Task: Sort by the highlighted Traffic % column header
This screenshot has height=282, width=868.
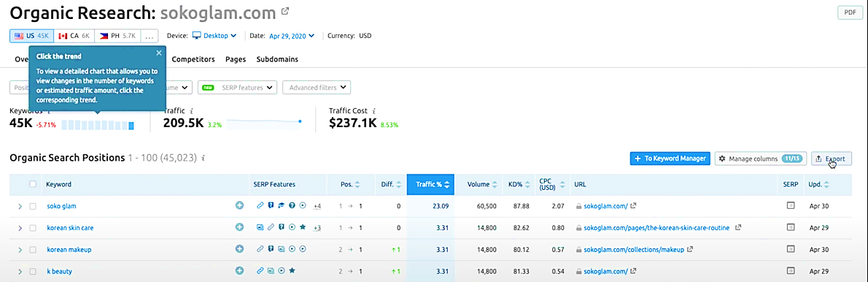Action: pyautogui.click(x=430, y=185)
